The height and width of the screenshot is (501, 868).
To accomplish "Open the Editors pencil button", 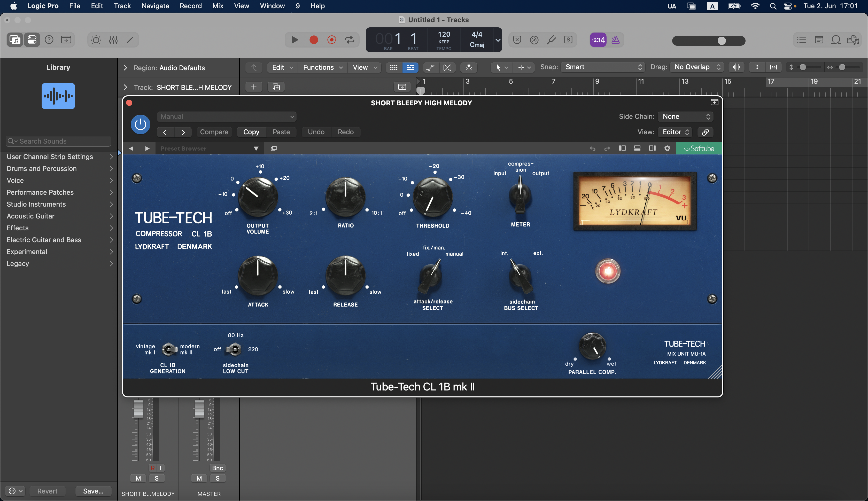I will pos(130,40).
